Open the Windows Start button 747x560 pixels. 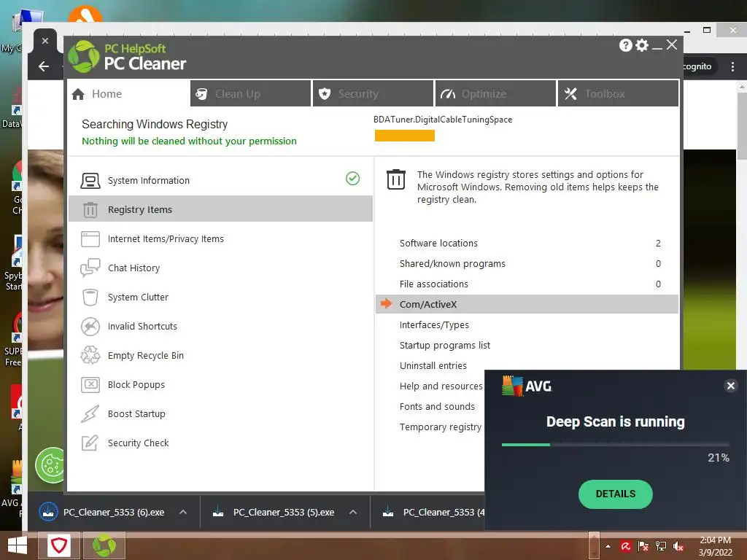click(x=18, y=545)
